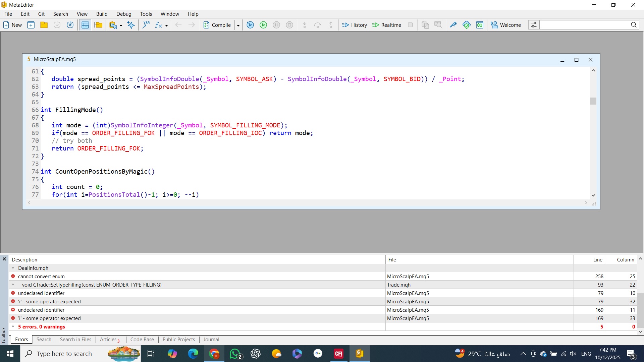Image resolution: width=644 pixels, height=362 pixels.
Task: Open the Strategy Tester candlestick icon
Action: (480, 25)
